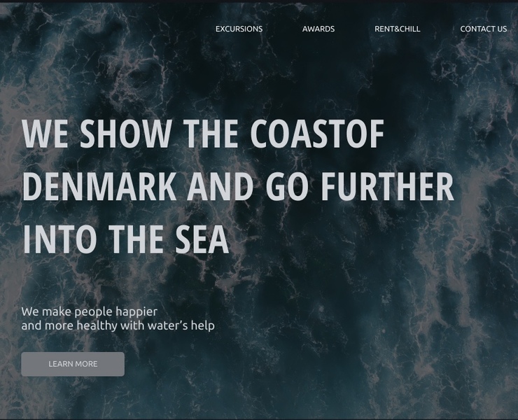Select CONTACT US in the navigation
The image size is (518, 420).
tap(483, 29)
